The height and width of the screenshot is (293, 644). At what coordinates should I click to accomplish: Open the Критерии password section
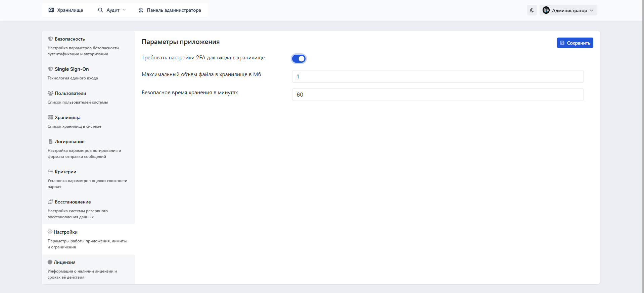coord(88,179)
